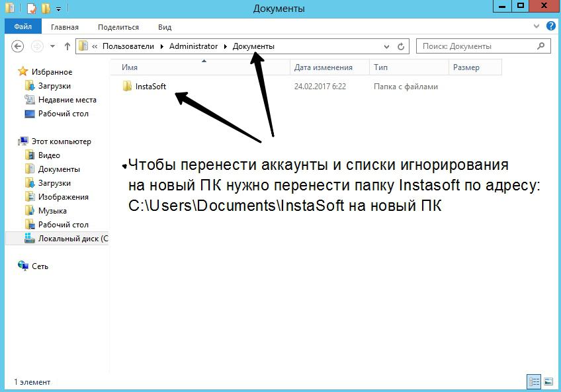Open the address bar history dropdown
The image size is (561, 392).
click(x=386, y=46)
